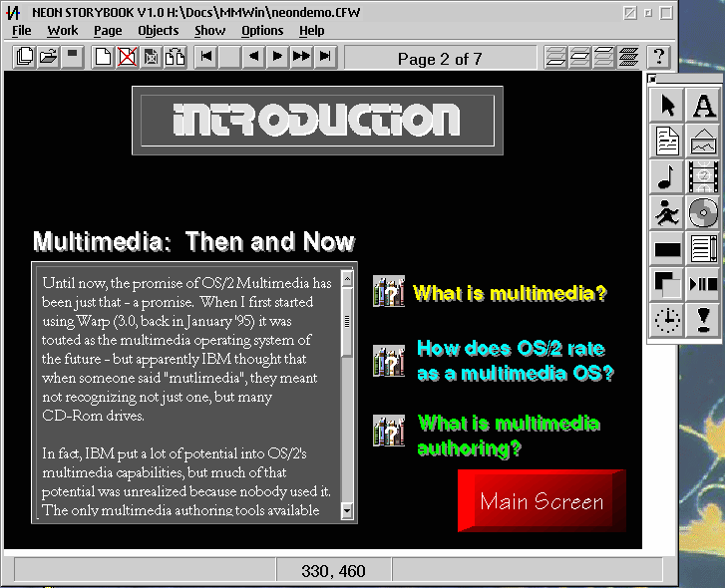Open the Help menu
This screenshot has height=588, width=725.
pyautogui.click(x=311, y=31)
